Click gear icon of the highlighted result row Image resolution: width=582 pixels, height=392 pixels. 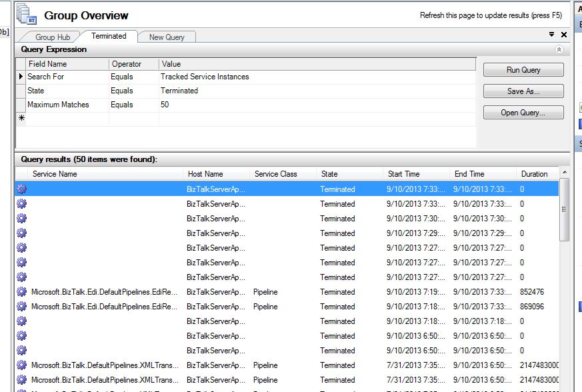pos(22,189)
